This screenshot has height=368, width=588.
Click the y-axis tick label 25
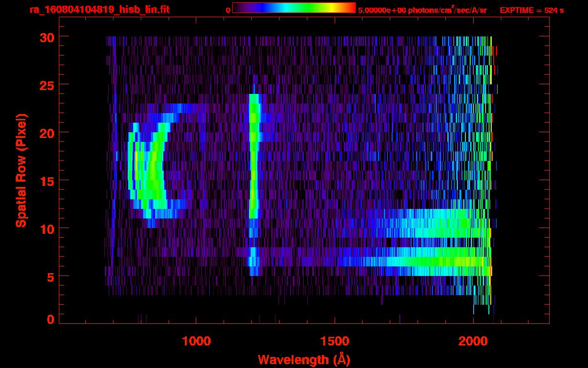46,85
